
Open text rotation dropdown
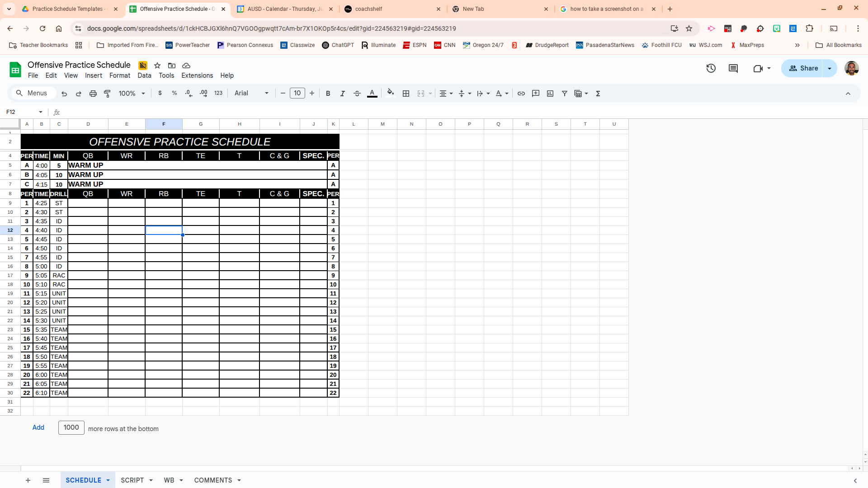tap(502, 94)
